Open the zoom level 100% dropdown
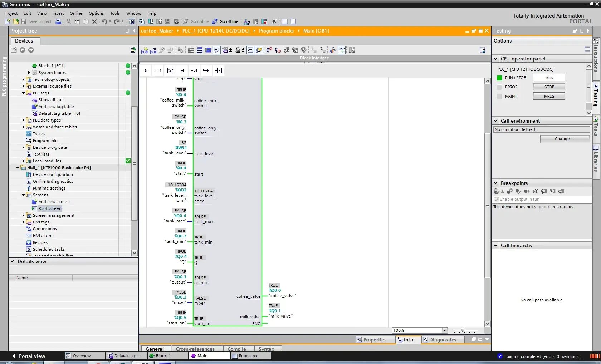Image resolution: width=601 pixels, height=364 pixels. 445,330
